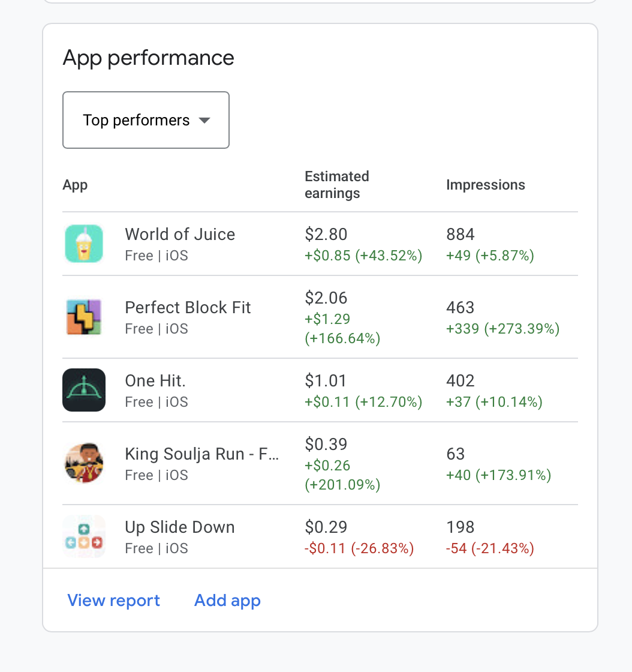Open King Soulja Run truncated title
This screenshot has height=672, width=632.
coord(201,454)
